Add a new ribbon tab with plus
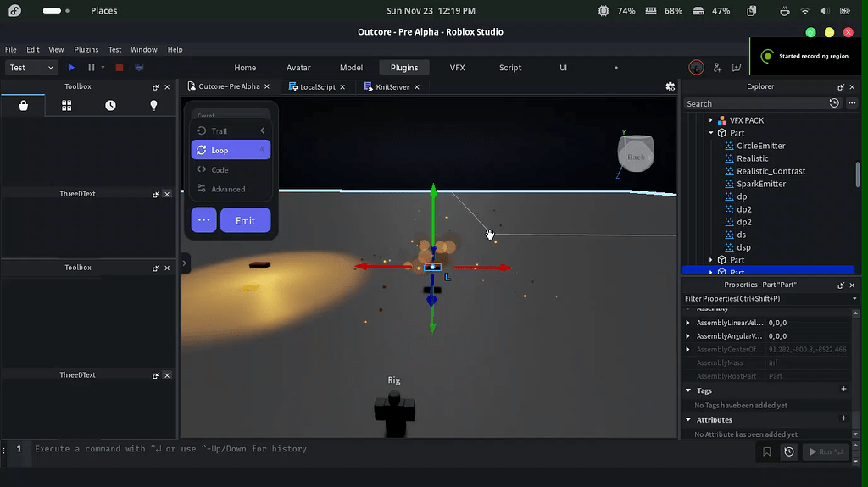Image resolution: width=868 pixels, height=487 pixels. click(616, 68)
